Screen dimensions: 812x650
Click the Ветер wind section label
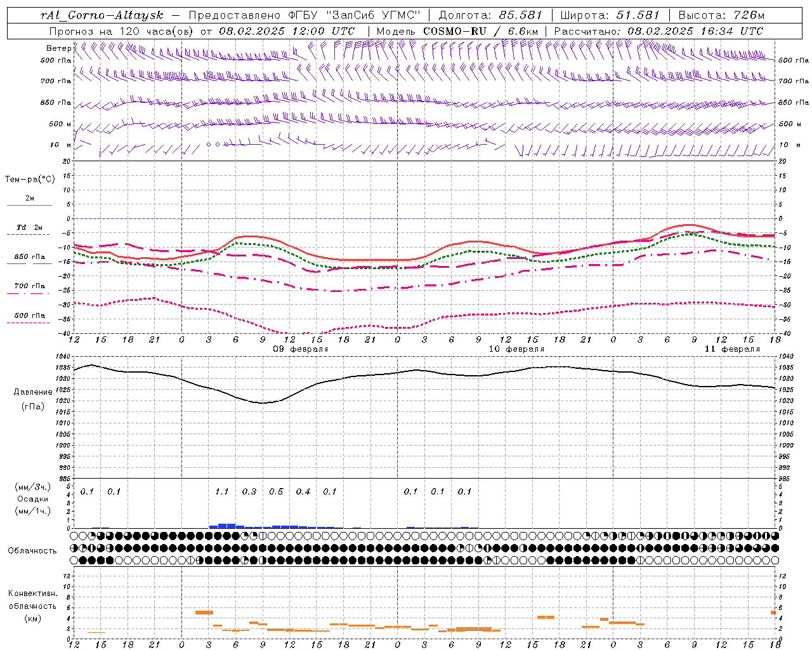click(59, 48)
